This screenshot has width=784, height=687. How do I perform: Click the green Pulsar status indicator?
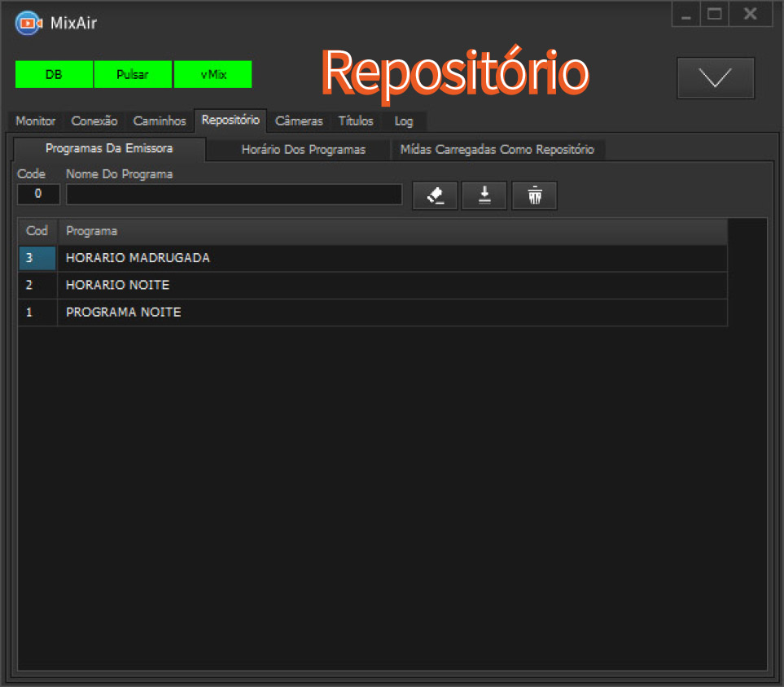coord(133,75)
